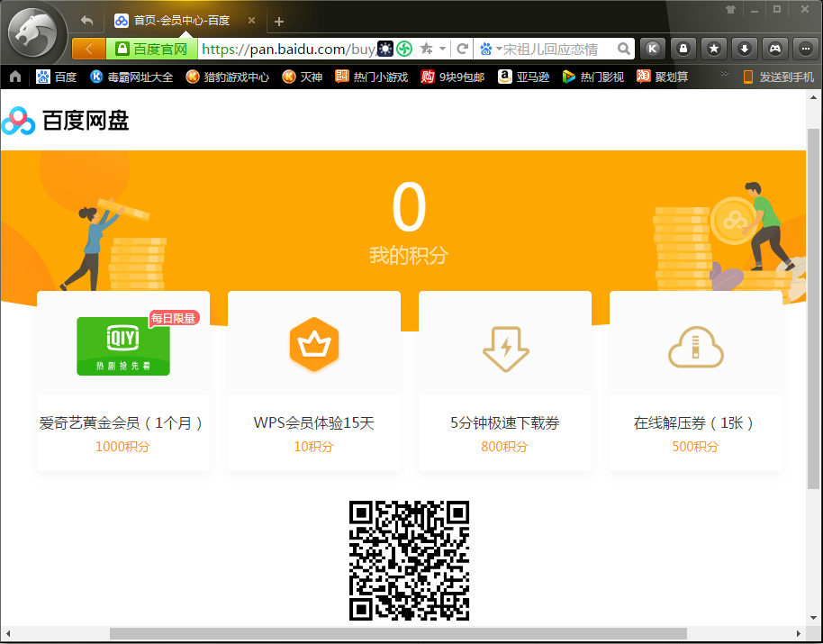Open the ellipsis more options menu
Image resolution: width=823 pixels, height=644 pixels.
805,48
